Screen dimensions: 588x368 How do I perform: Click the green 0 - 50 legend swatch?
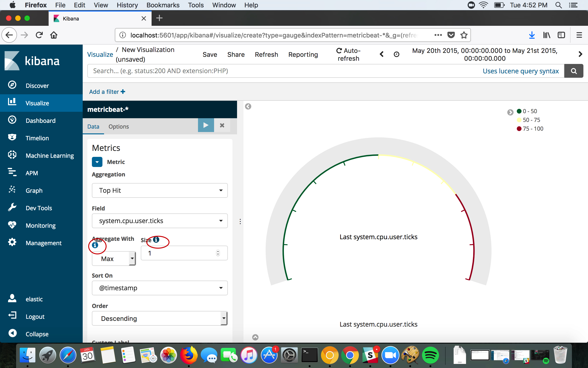[519, 111]
